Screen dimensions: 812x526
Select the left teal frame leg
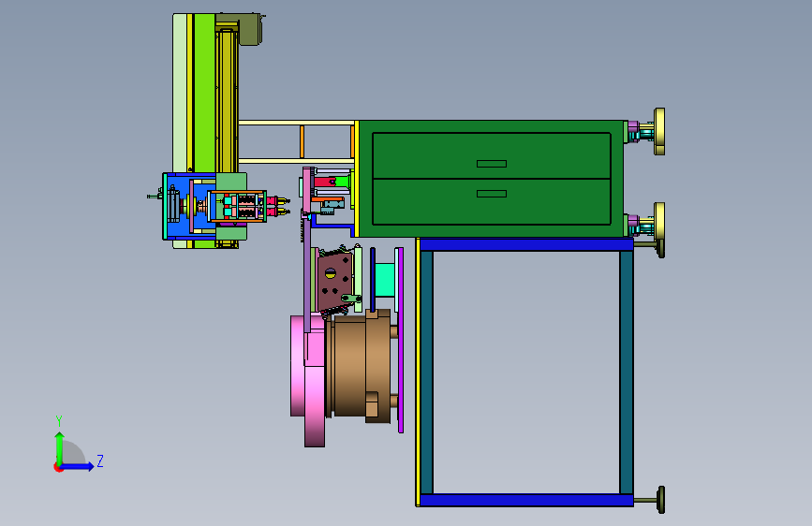coord(426,373)
